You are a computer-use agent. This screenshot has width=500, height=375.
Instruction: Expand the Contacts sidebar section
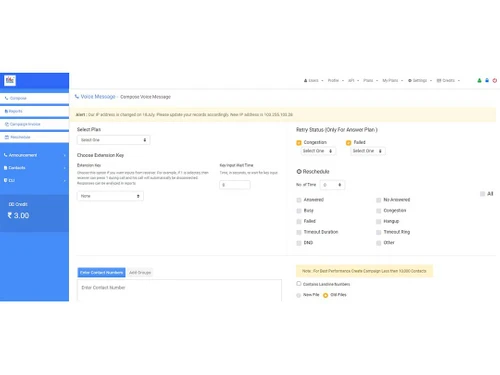34,168
